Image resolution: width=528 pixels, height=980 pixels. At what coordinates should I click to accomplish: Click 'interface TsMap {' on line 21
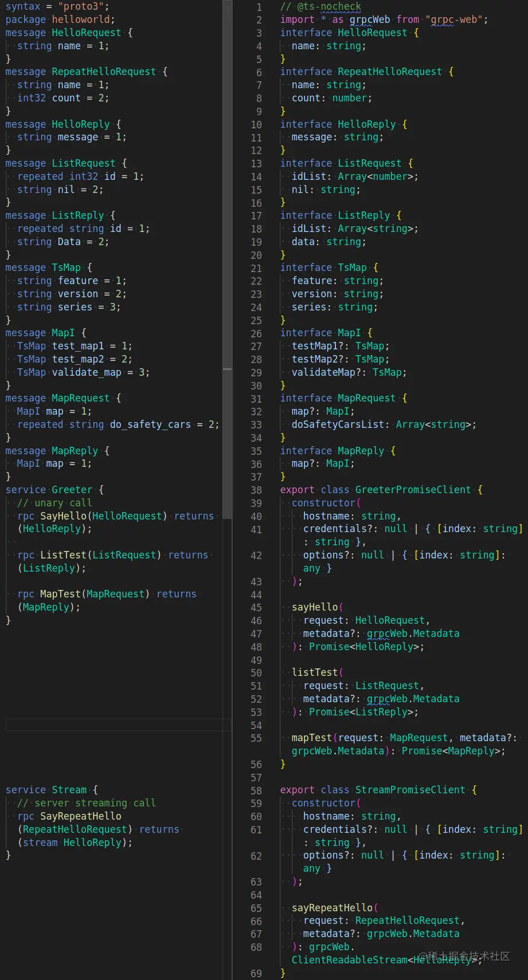pyautogui.click(x=329, y=267)
